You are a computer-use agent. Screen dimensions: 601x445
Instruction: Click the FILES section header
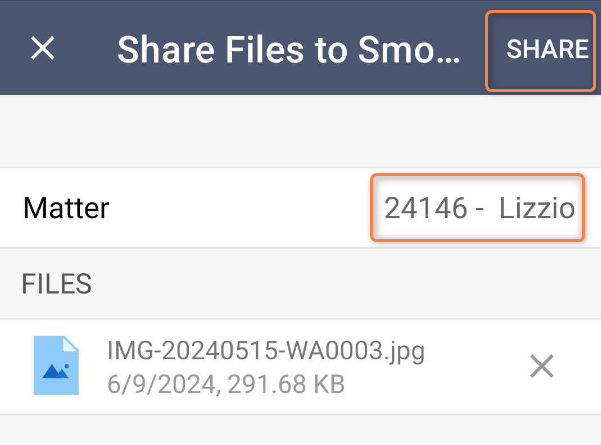point(56,284)
